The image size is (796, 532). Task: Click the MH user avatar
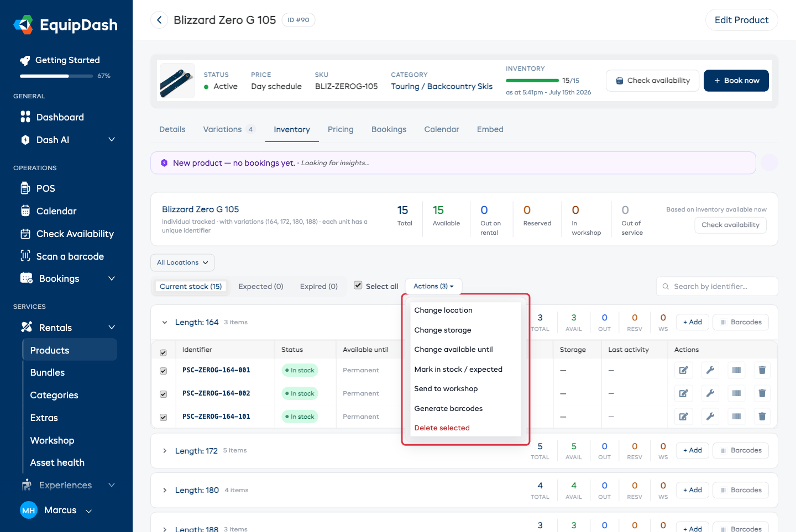(29, 510)
